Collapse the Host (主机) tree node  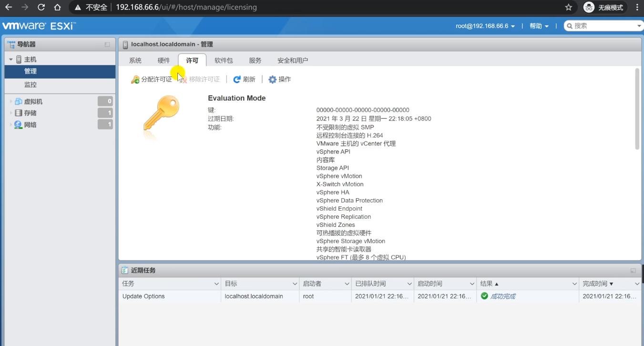(x=11, y=60)
